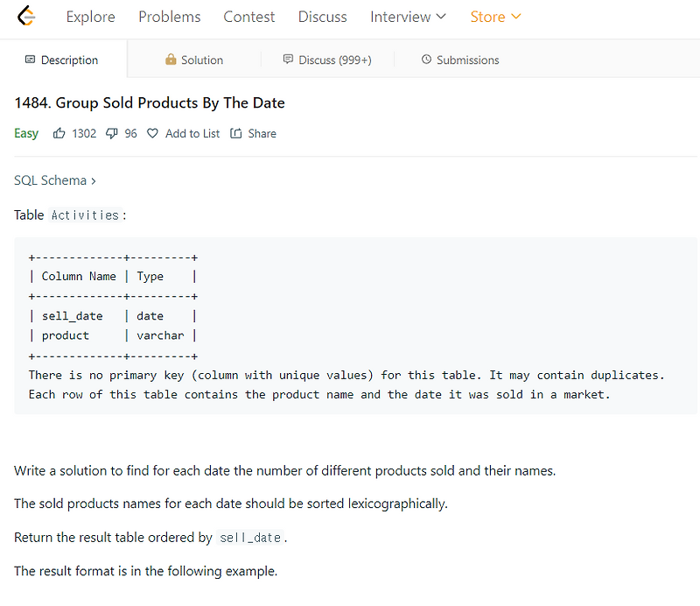Open the Contest page
The height and width of the screenshot is (606, 700).
click(x=248, y=17)
